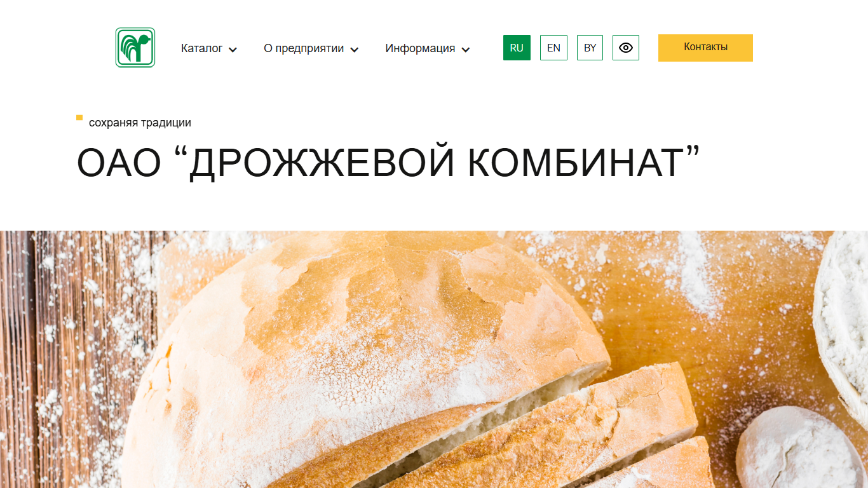Viewport: 868px width, 488px height.
Task: Click the flour bowl at banner edge
Action: pyautogui.click(x=842, y=324)
